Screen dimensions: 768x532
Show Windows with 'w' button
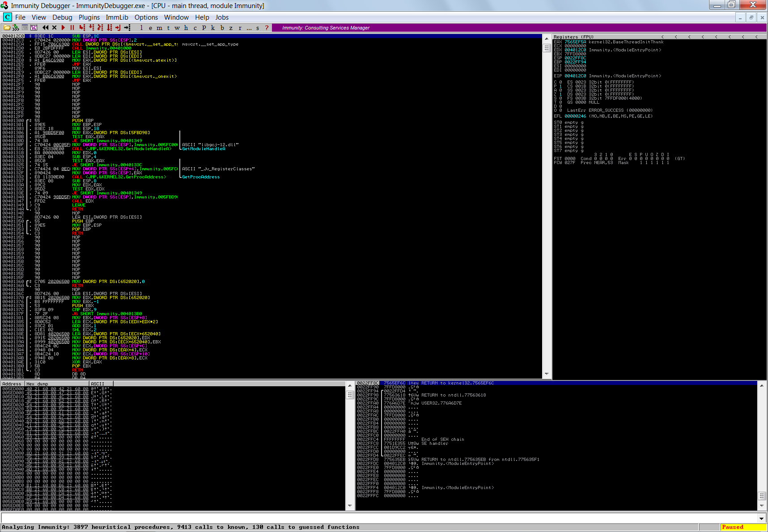[x=177, y=28]
